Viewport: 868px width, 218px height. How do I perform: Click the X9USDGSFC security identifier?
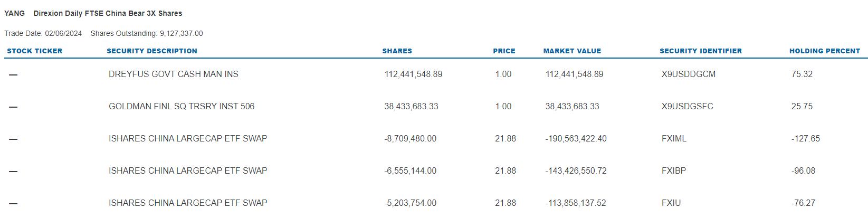[687, 107]
